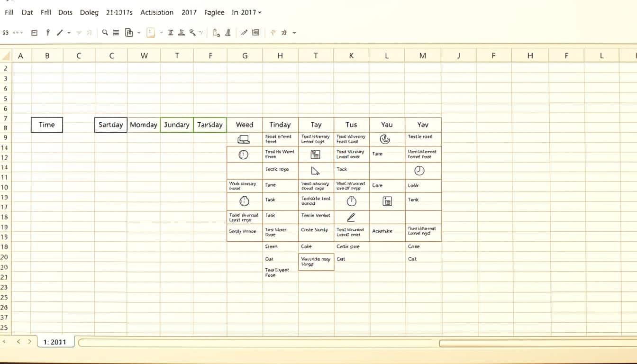
Task: Expand the last dropdown arrow at toolbar end
Action: 294,33
